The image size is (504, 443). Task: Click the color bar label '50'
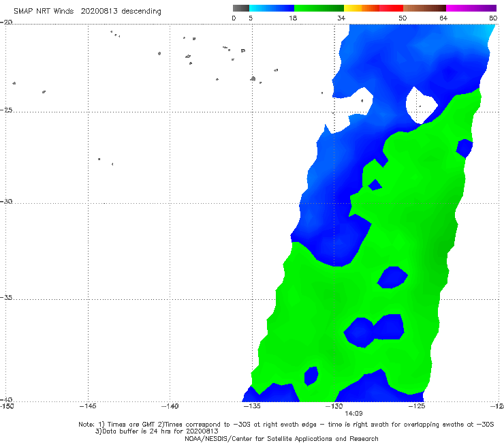tap(403, 18)
